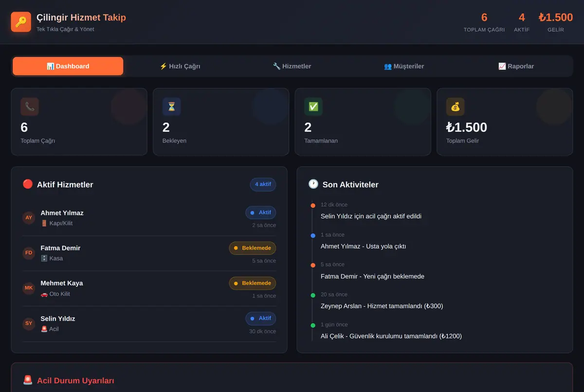The width and height of the screenshot is (584, 392).
Task: Click Ahmet Yılmaz's Aktif status badge
Action: click(x=260, y=213)
